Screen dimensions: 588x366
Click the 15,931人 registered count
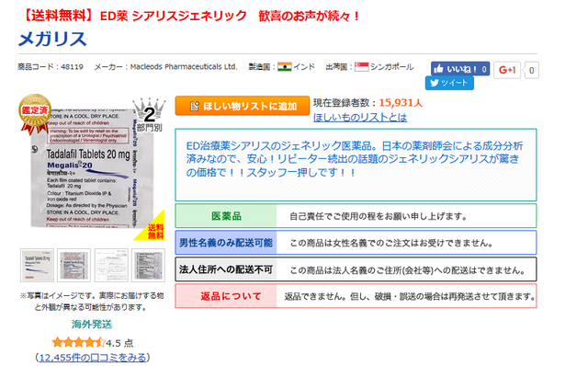pos(401,102)
